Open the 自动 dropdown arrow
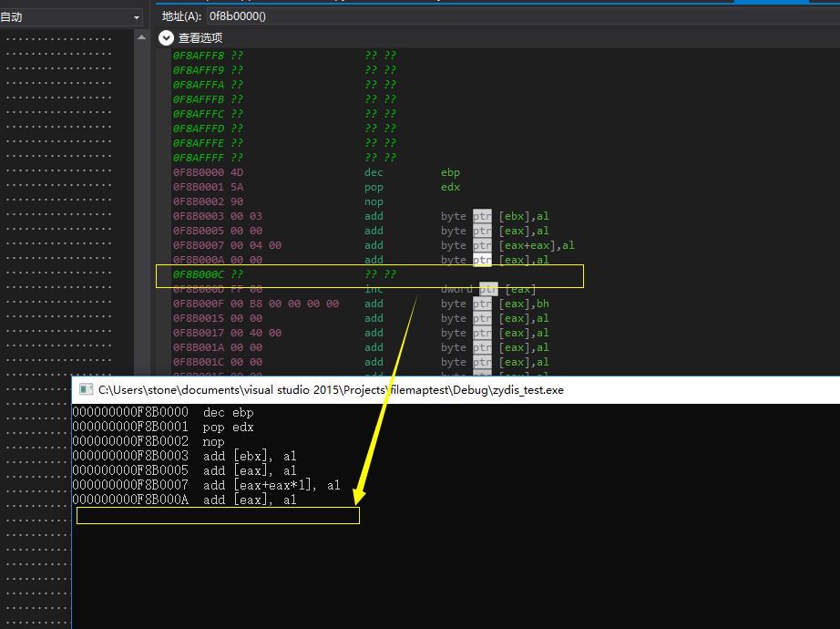 coord(137,17)
